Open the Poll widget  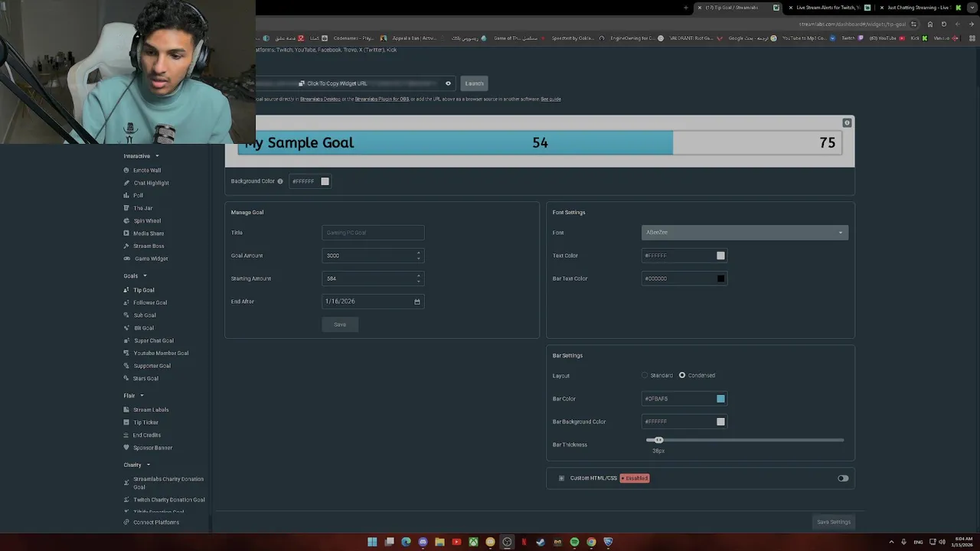coord(138,195)
